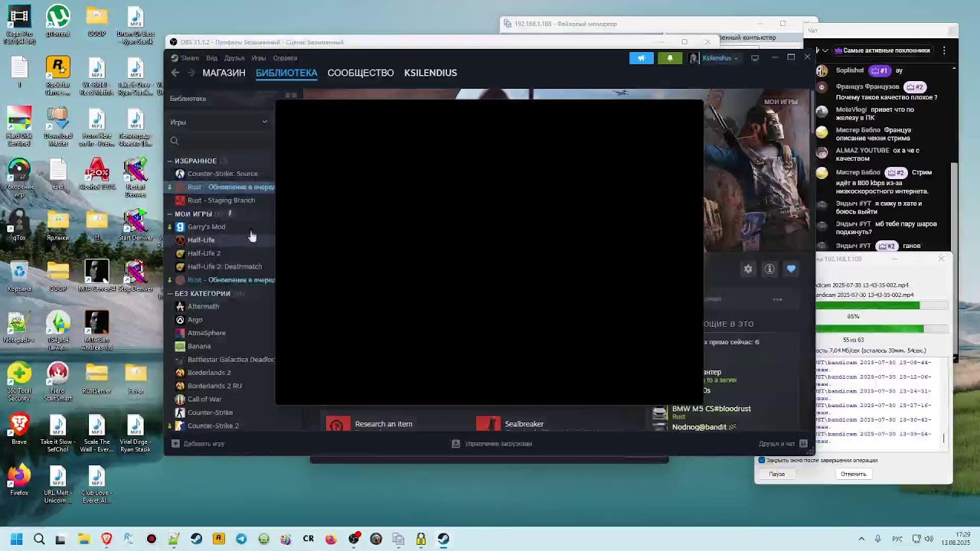Image resolution: width=980 pixels, height=551 pixels.
Task: Open the chat panel's three-dot options menu
Action: coord(944,51)
